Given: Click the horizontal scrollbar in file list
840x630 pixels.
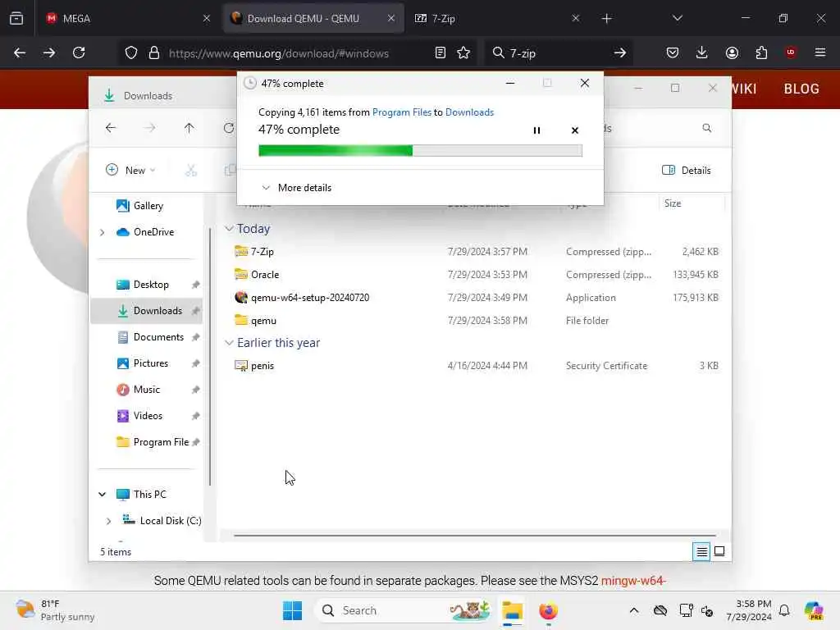Looking at the screenshot, I should pos(475,535).
